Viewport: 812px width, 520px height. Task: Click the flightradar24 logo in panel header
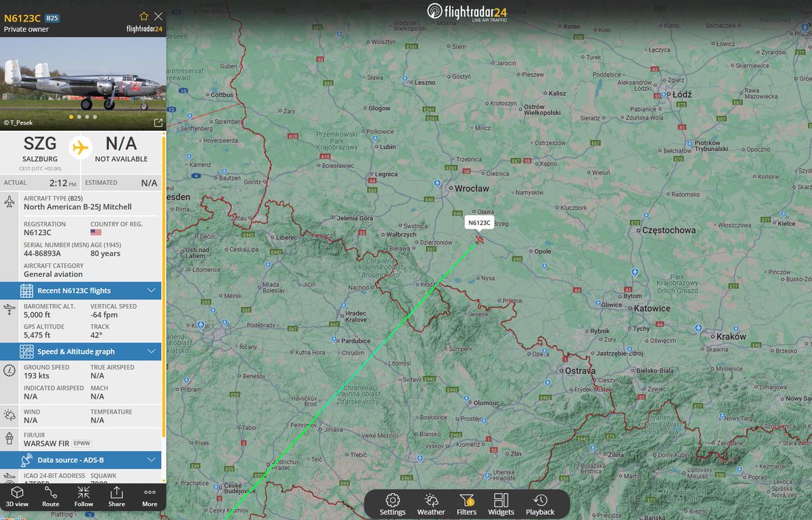[x=144, y=29]
